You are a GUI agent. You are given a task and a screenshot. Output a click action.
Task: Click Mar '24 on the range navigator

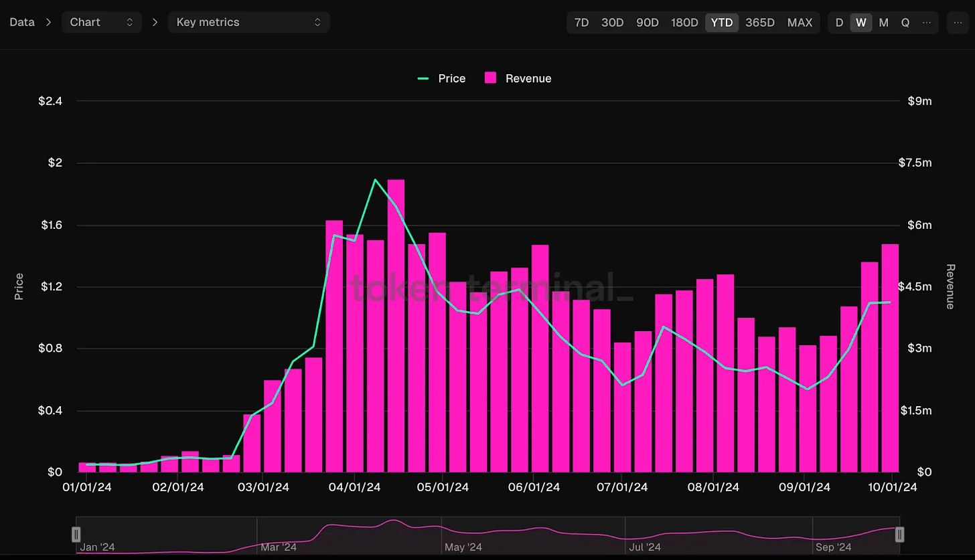coord(279,547)
